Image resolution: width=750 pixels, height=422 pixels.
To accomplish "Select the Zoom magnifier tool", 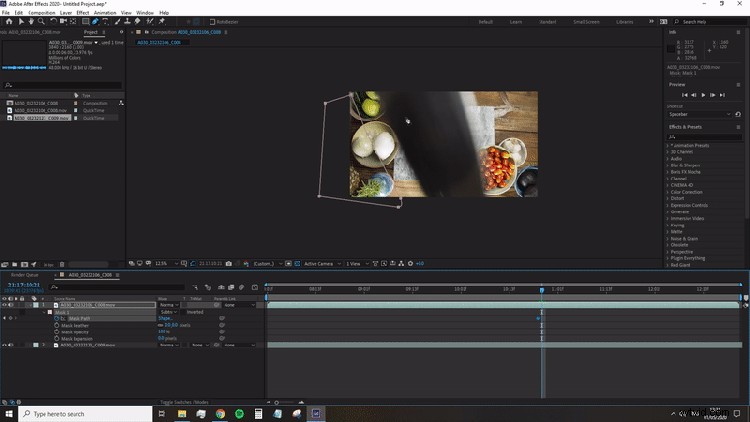I will click(x=41, y=22).
